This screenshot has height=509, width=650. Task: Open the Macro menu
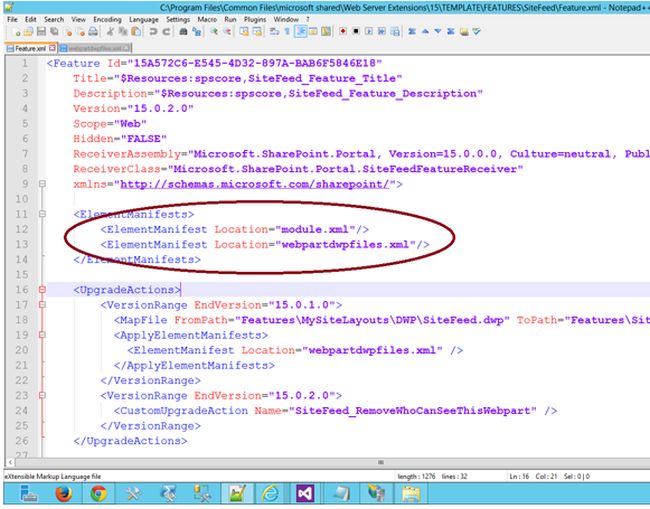tap(207, 19)
